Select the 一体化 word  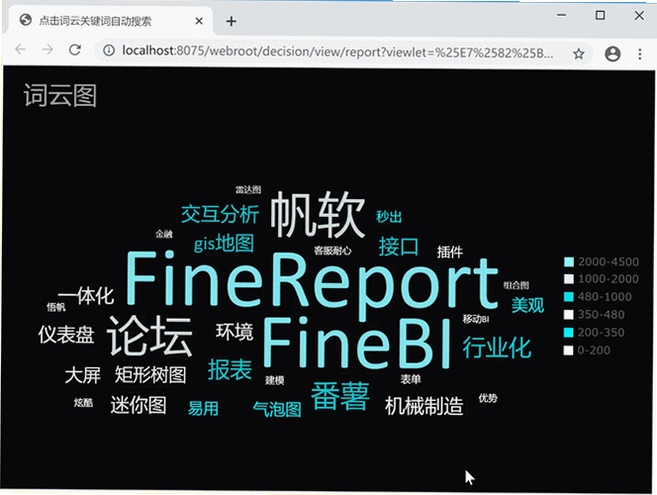click(x=86, y=296)
